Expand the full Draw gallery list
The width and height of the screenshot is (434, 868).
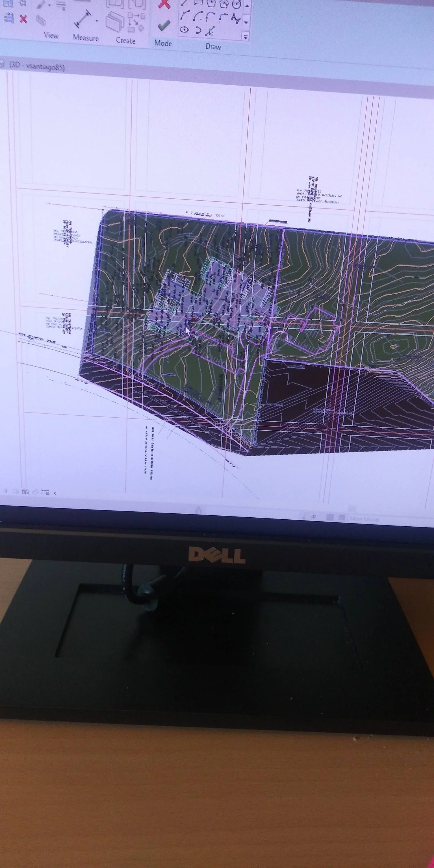[246, 37]
